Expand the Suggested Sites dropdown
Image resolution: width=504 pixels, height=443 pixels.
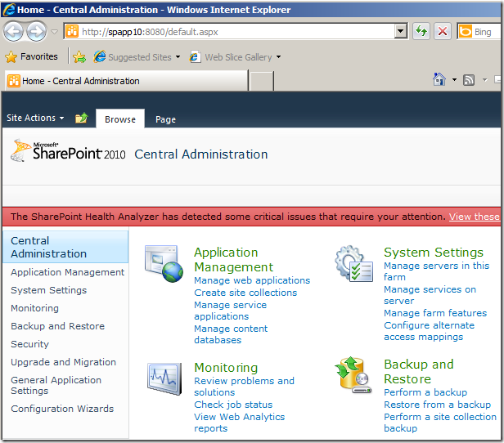(178, 57)
